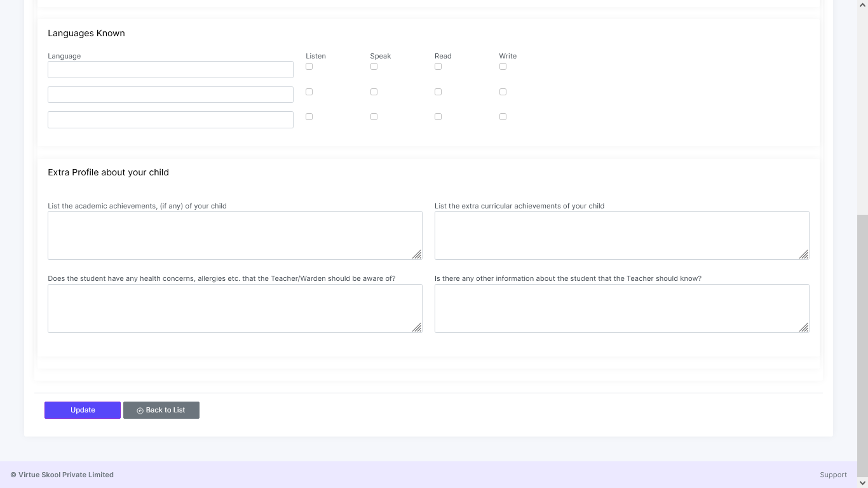Screen dimensions: 868x488
Task: Click the extra curricular achievements text area
Action: click(622, 235)
